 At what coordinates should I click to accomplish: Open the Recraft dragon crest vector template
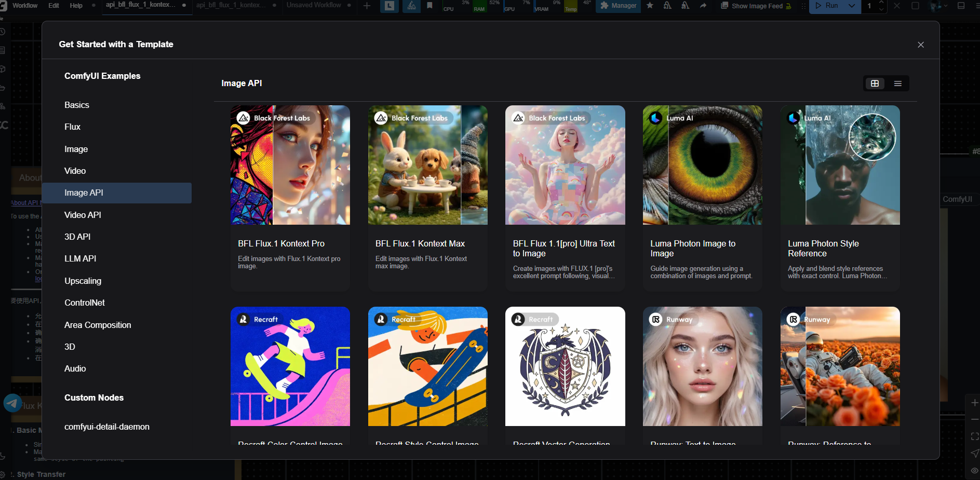pyautogui.click(x=565, y=366)
